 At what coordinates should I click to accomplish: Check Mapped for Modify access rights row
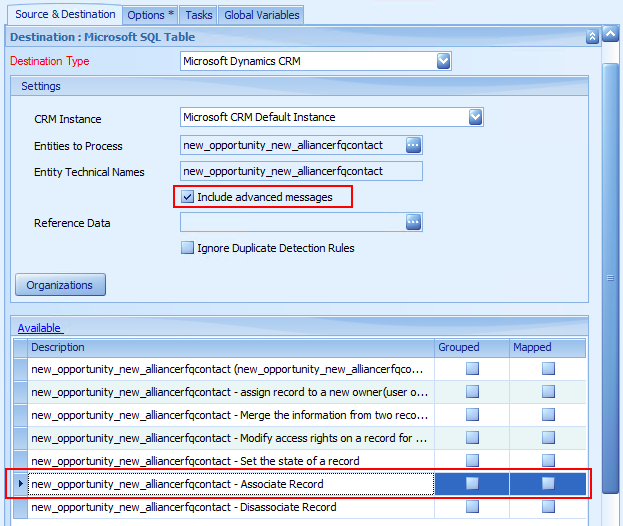548,438
